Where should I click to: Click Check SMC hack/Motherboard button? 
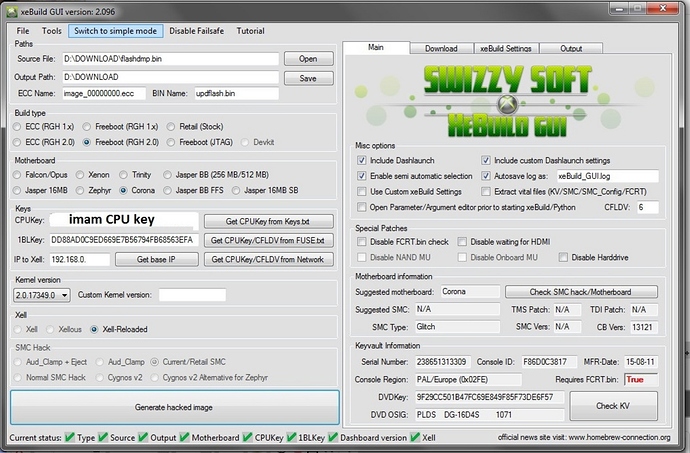pos(581,292)
